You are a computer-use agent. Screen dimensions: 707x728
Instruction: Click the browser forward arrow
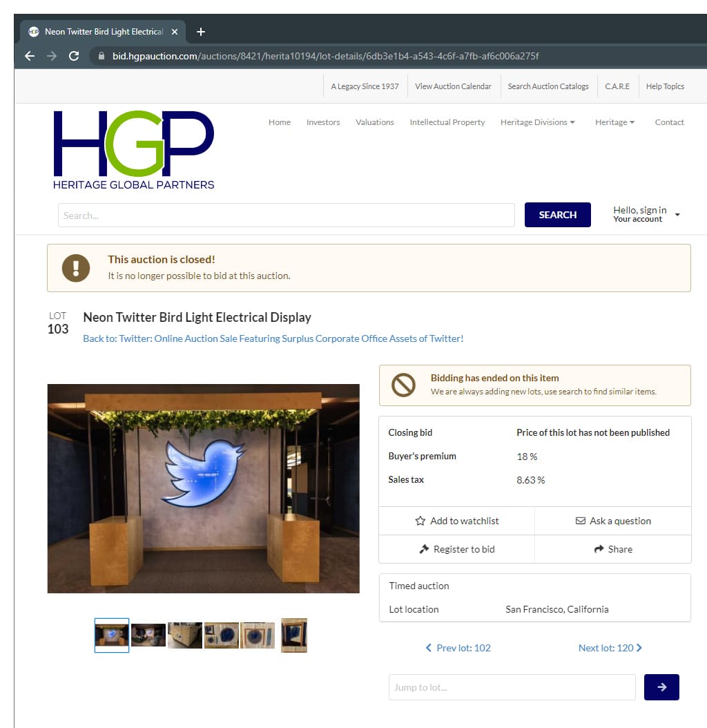[x=52, y=56]
